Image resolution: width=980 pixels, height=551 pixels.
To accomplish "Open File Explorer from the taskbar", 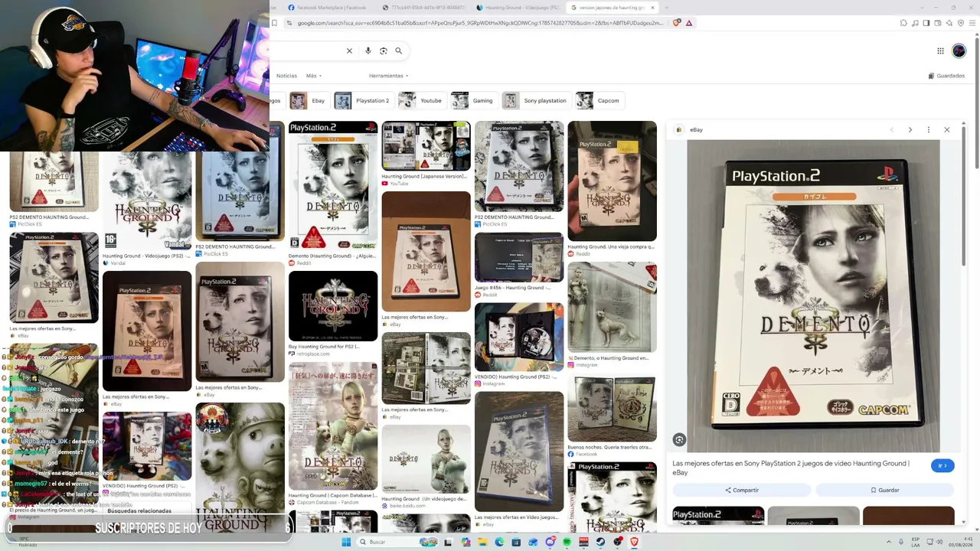I will (x=482, y=542).
